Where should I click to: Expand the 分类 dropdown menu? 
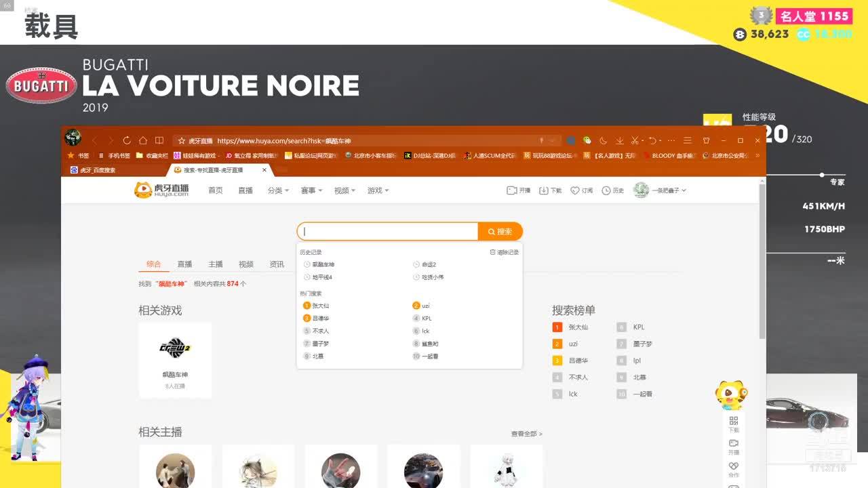(278, 190)
